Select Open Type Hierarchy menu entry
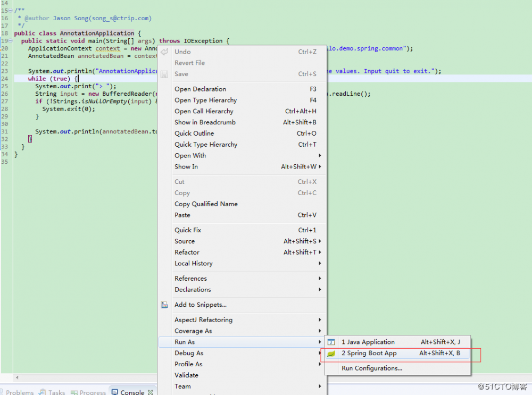The width and height of the screenshot is (532, 395). [x=242, y=100]
